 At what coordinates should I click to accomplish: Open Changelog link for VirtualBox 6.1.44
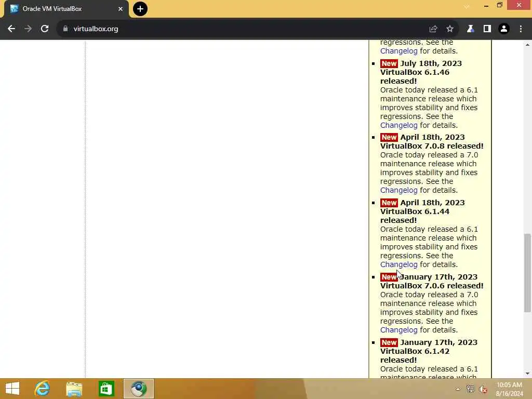coord(398,264)
